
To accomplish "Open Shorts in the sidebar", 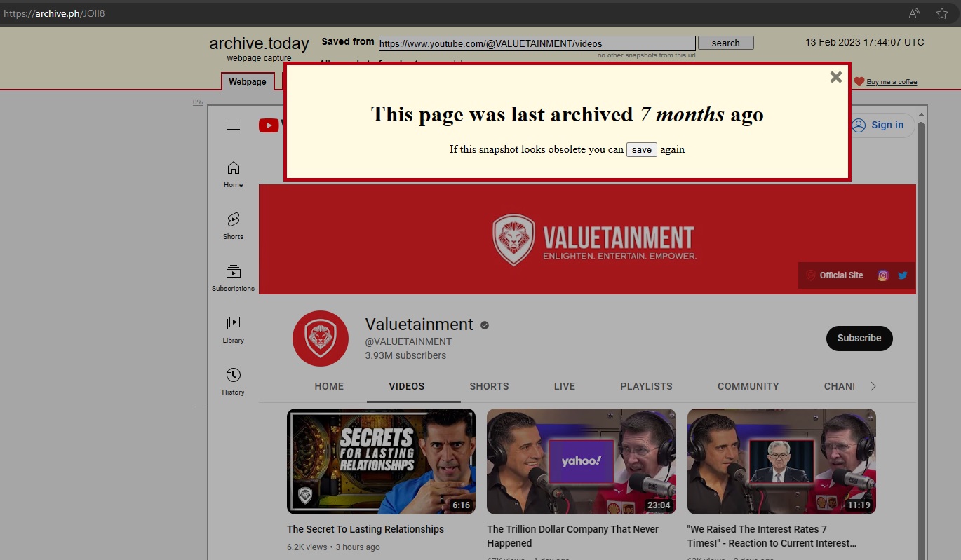I will coord(234,226).
